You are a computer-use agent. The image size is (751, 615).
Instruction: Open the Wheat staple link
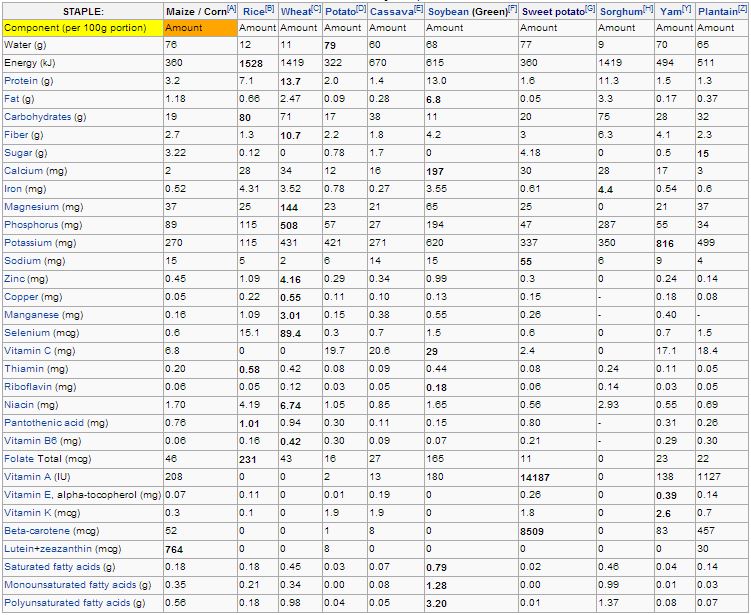click(x=296, y=11)
